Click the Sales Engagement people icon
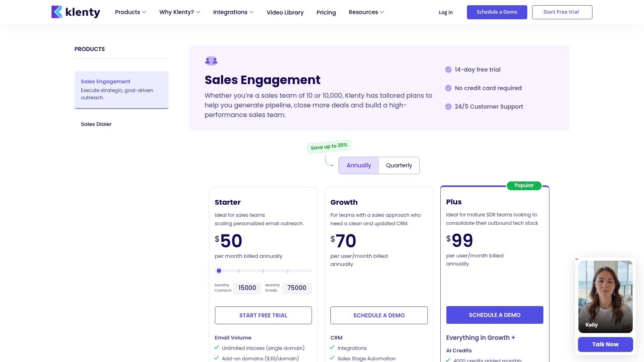 (x=211, y=61)
